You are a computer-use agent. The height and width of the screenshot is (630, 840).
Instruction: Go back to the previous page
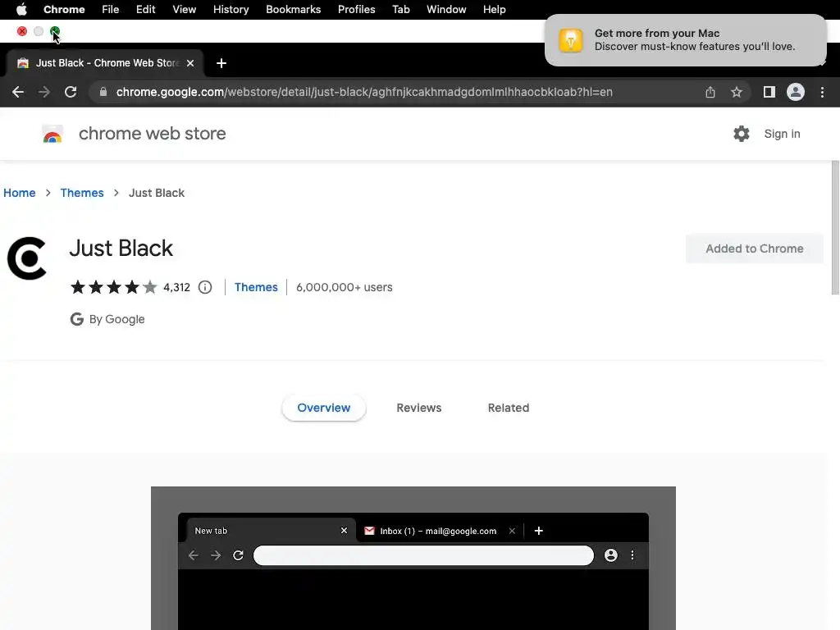18,92
